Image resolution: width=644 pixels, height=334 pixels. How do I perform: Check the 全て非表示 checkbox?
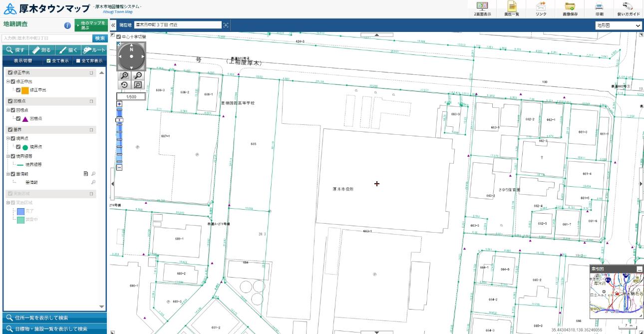coord(77,61)
